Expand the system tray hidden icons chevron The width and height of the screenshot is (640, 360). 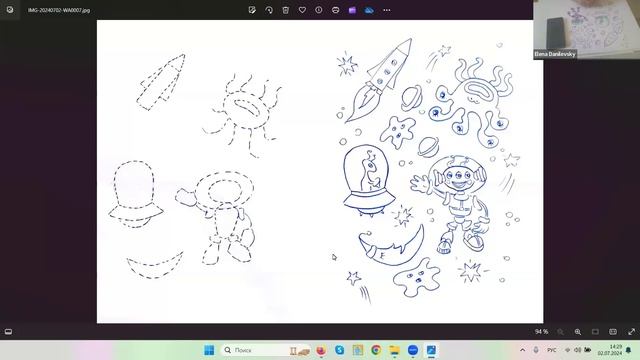(x=522, y=350)
